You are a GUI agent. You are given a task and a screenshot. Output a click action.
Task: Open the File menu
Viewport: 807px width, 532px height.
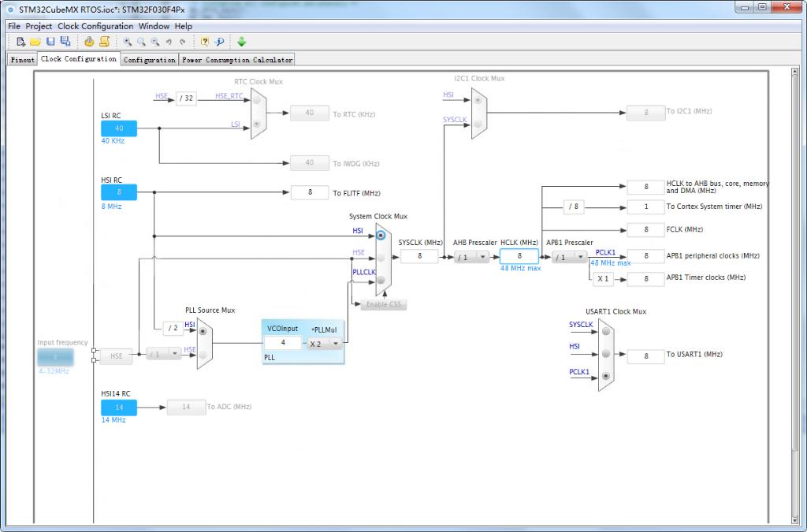[14, 26]
